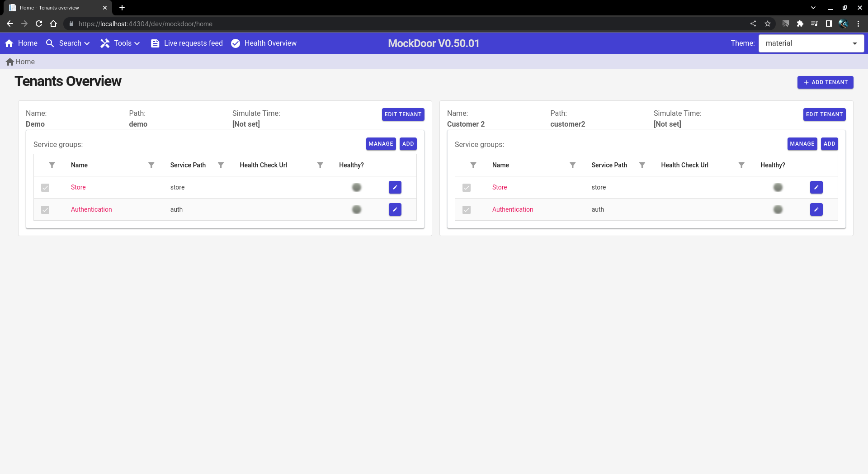Edit Authentication service group in Customer 2
Screen dimensions: 868x474
[x=816, y=209]
